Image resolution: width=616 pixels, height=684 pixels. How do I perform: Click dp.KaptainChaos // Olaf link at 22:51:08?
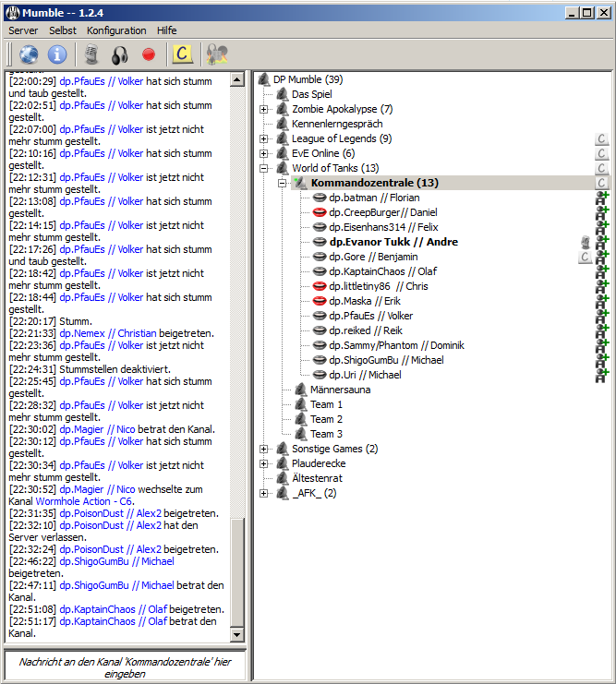tap(113, 609)
